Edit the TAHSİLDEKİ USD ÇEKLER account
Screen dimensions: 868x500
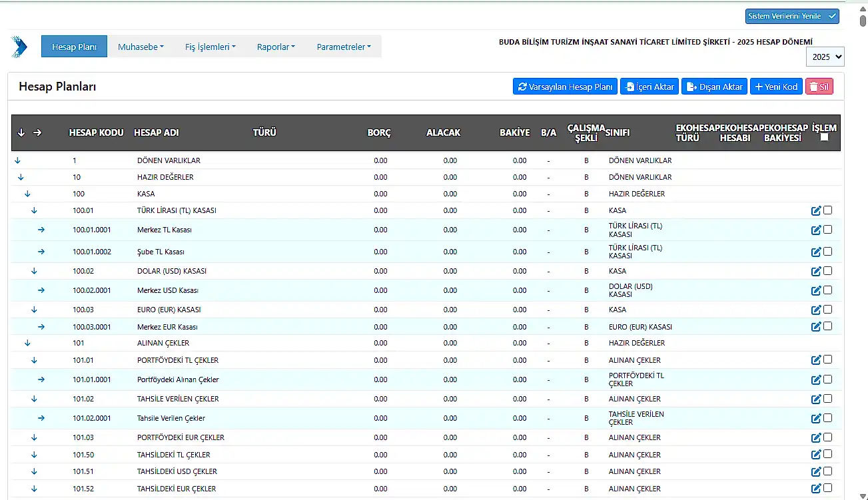pyautogui.click(x=815, y=471)
